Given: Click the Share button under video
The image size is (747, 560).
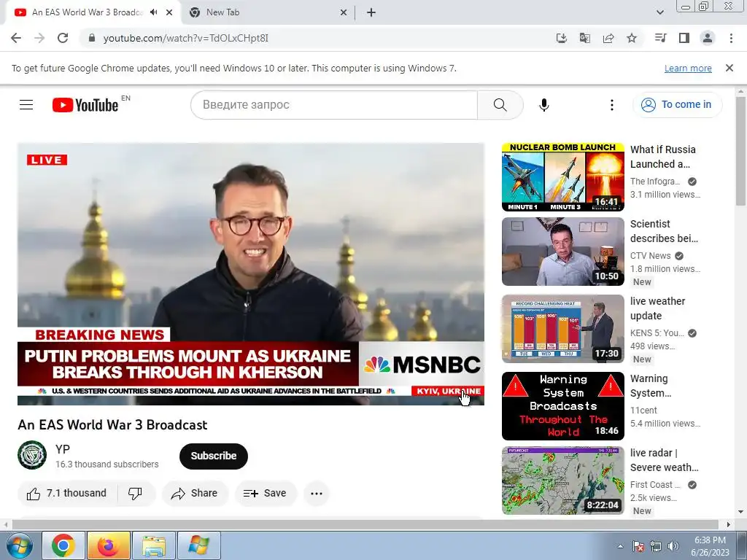Looking at the screenshot, I should [x=195, y=494].
